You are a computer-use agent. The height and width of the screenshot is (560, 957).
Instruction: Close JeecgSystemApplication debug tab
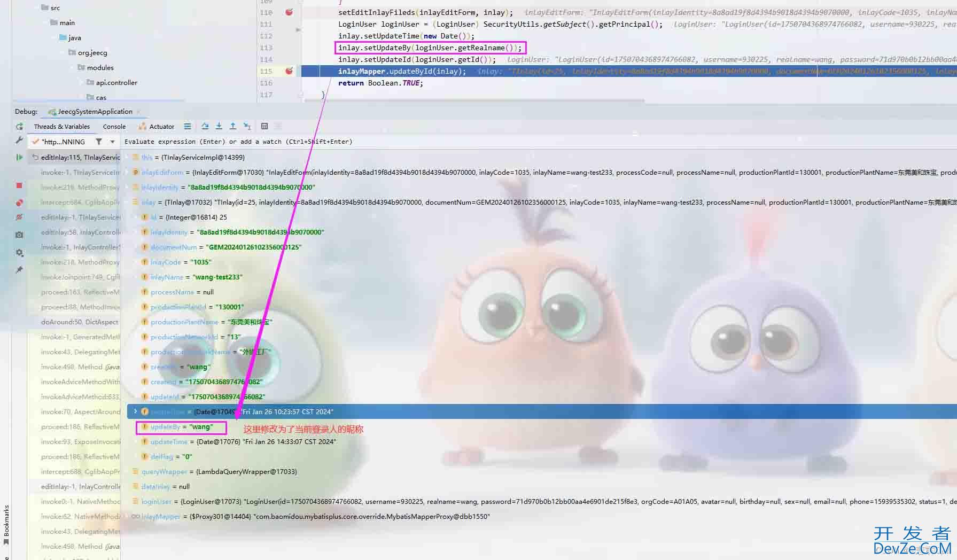click(138, 112)
